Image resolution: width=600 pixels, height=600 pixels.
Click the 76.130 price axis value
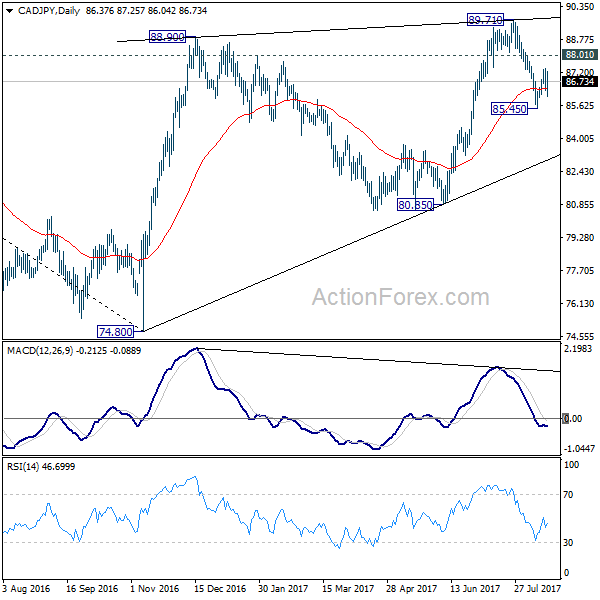[580, 304]
